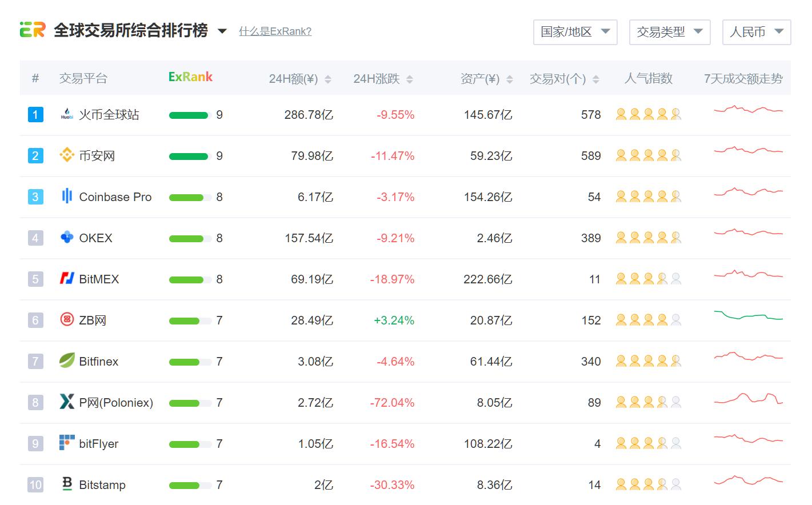Click the 7-day trend chart for P网(Poloniex)
This screenshot has height=505, width=812.
click(749, 398)
